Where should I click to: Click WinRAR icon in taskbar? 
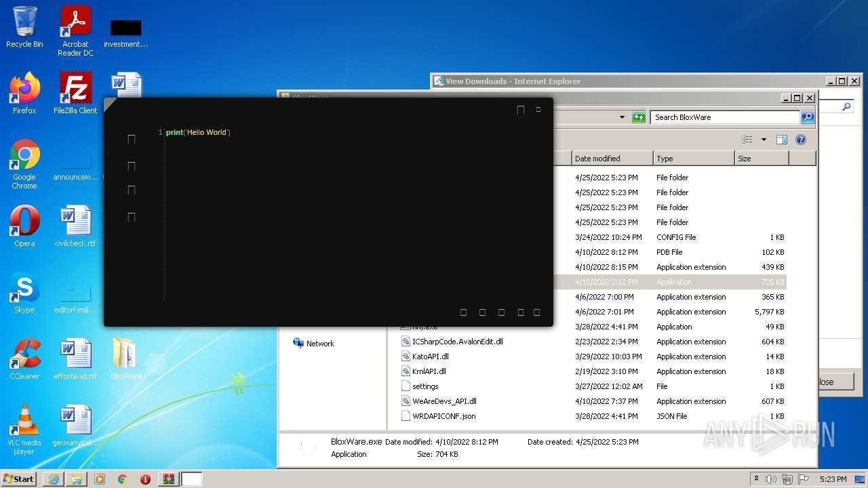click(168, 479)
